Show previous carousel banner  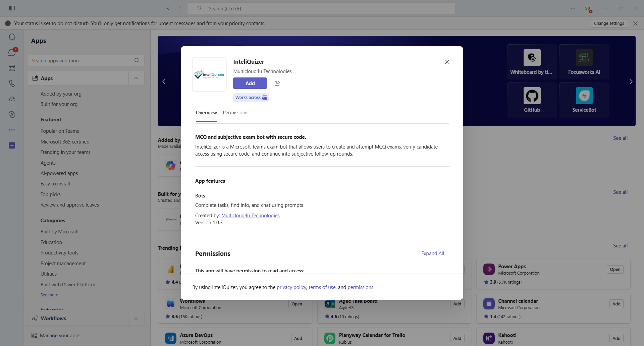pyautogui.click(x=164, y=81)
